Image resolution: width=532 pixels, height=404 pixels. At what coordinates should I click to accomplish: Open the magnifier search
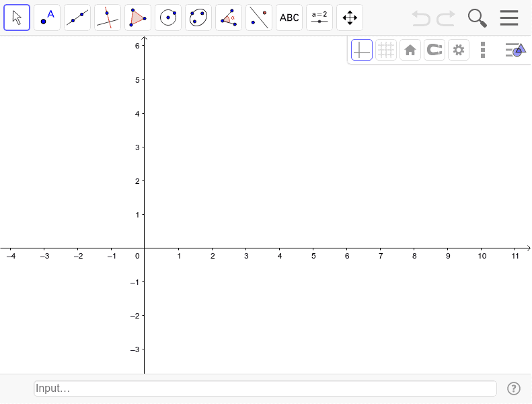478,18
